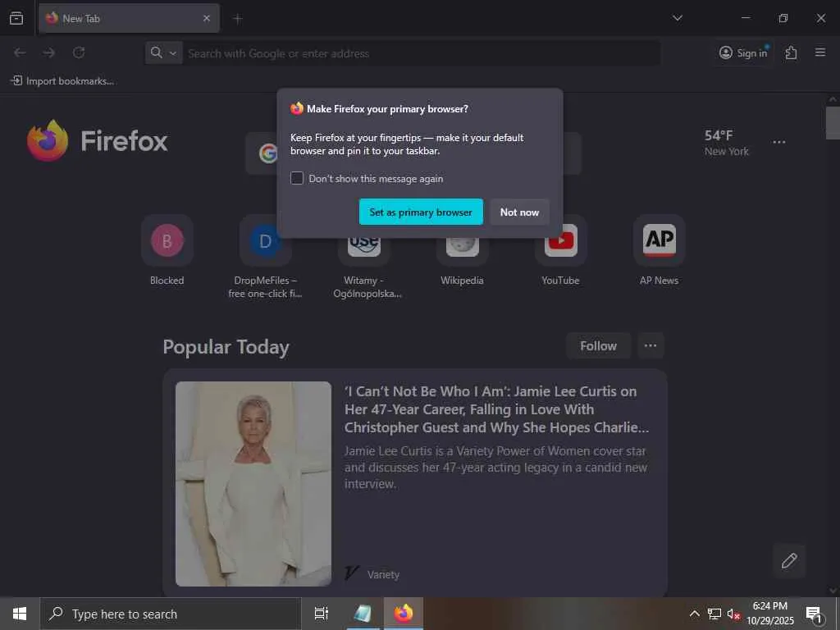Open the clock showing 6:24 PM

[770, 614]
